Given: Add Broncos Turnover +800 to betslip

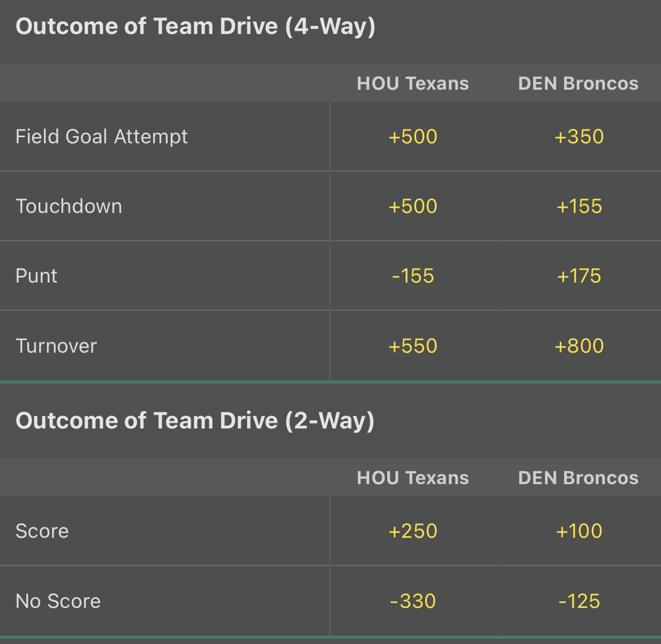Looking at the screenshot, I should point(579,345).
